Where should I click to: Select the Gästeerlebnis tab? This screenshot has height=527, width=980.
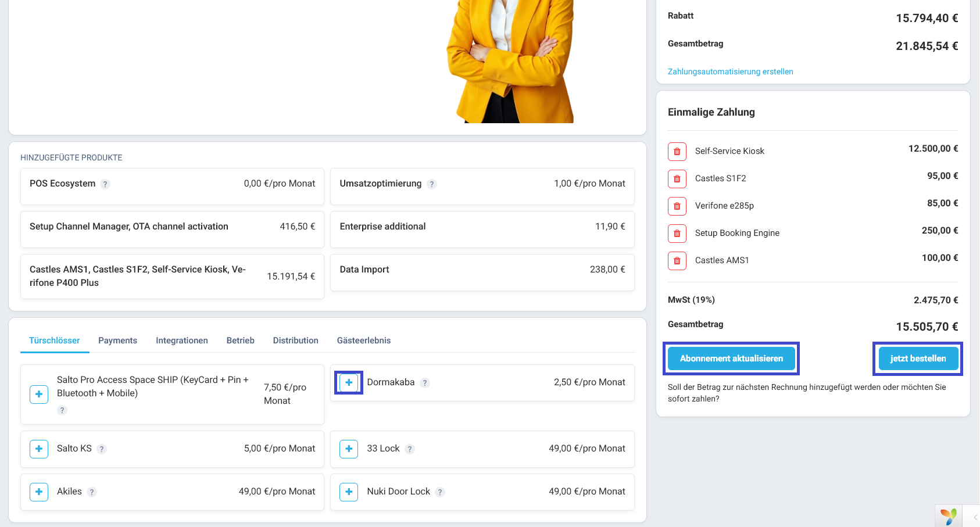click(x=364, y=340)
